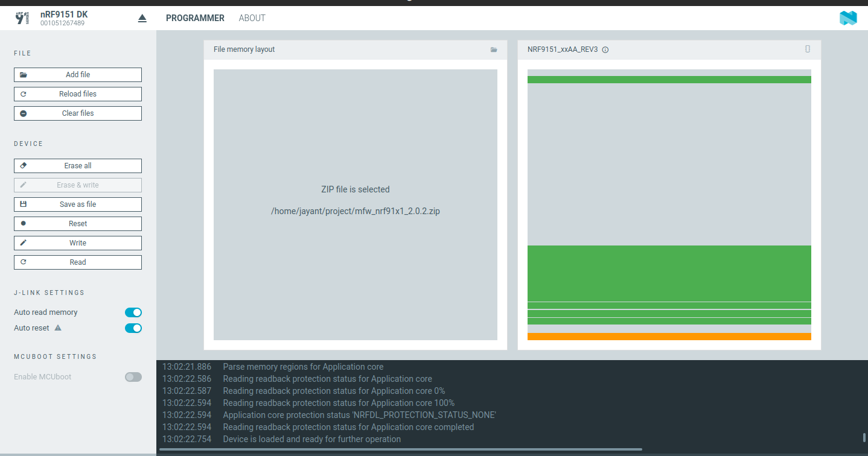Click the Auto read memory label

click(x=46, y=312)
